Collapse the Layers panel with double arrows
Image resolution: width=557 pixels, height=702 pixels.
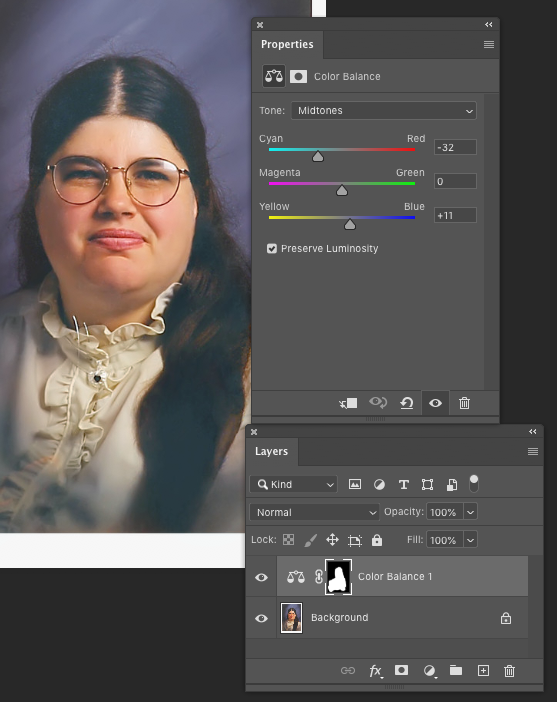click(x=533, y=432)
